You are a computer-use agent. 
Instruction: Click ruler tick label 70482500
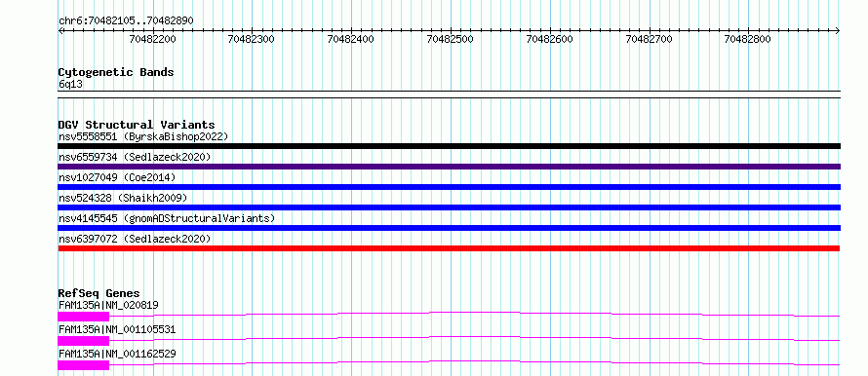[x=451, y=39]
